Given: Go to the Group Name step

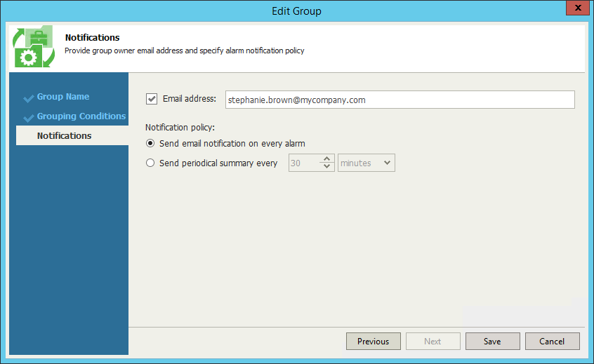Looking at the screenshot, I should click(x=63, y=97).
